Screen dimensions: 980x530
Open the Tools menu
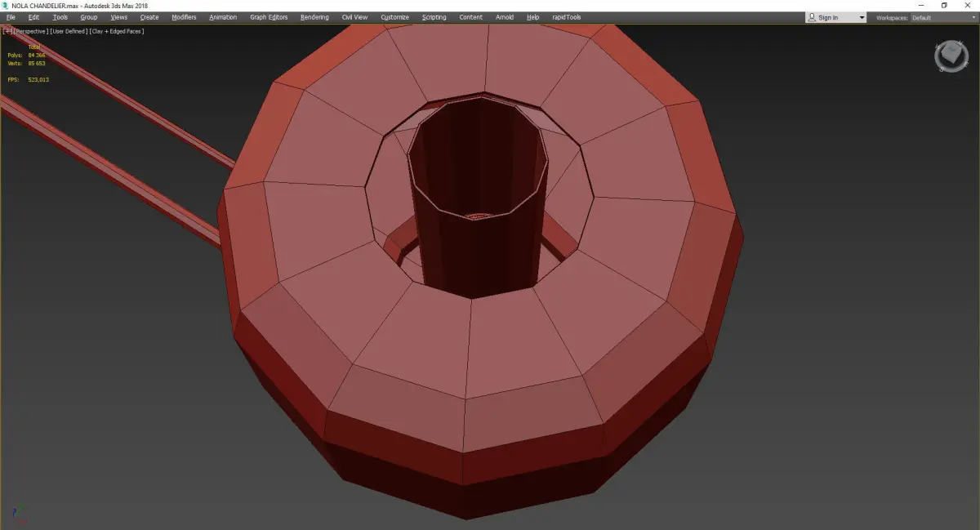tap(60, 17)
